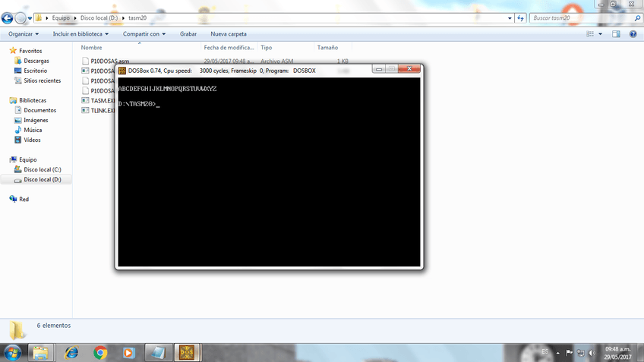Open File Explorer from taskbar
The image size is (644, 362).
[x=40, y=353]
